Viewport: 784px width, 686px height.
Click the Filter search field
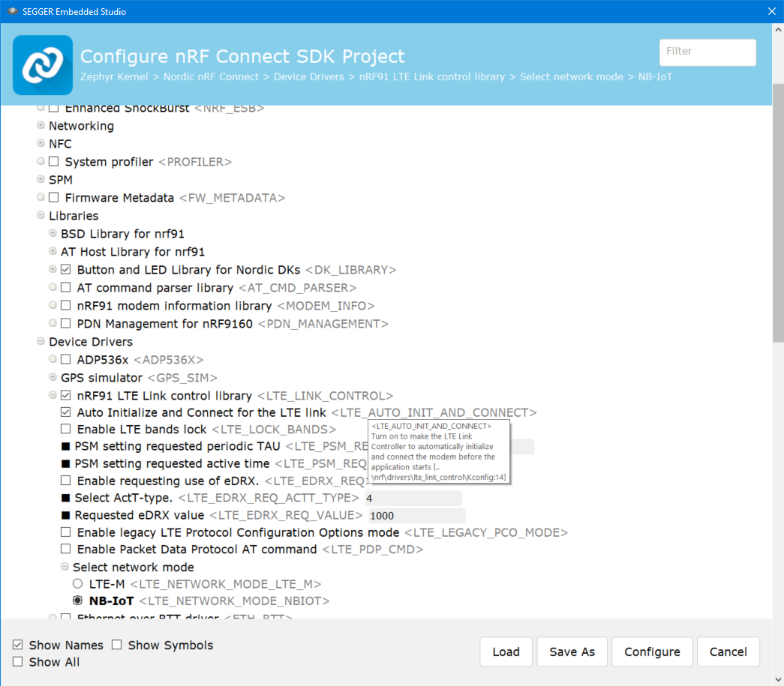(707, 52)
